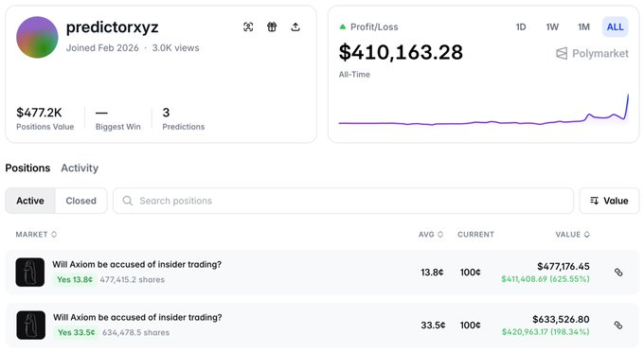
Task: Click the Joined Feb 2026 text
Action: click(102, 48)
